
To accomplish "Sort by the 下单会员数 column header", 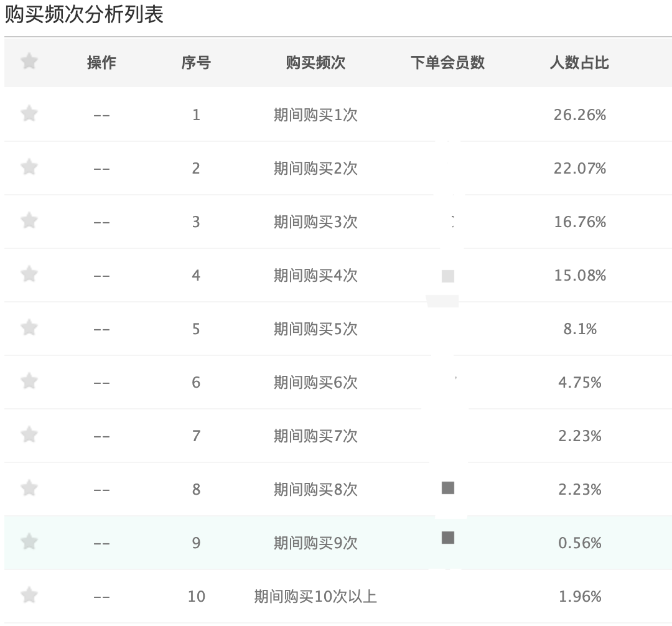I will pos(447,63).
